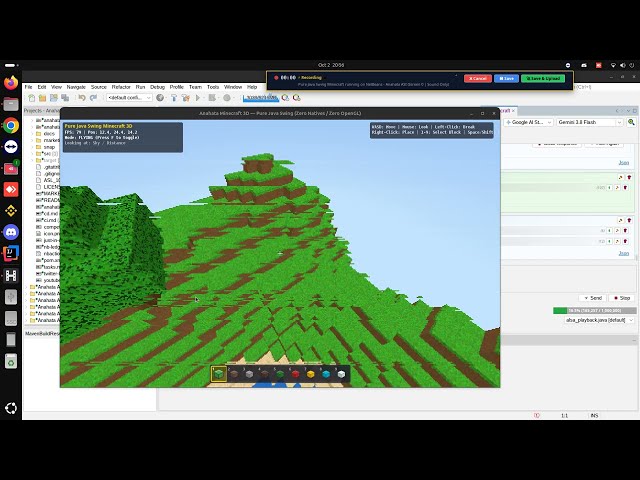This screenshot has width=640, height=480.
Task: Click Clean and Build icon
Action: tap(186, 98)
